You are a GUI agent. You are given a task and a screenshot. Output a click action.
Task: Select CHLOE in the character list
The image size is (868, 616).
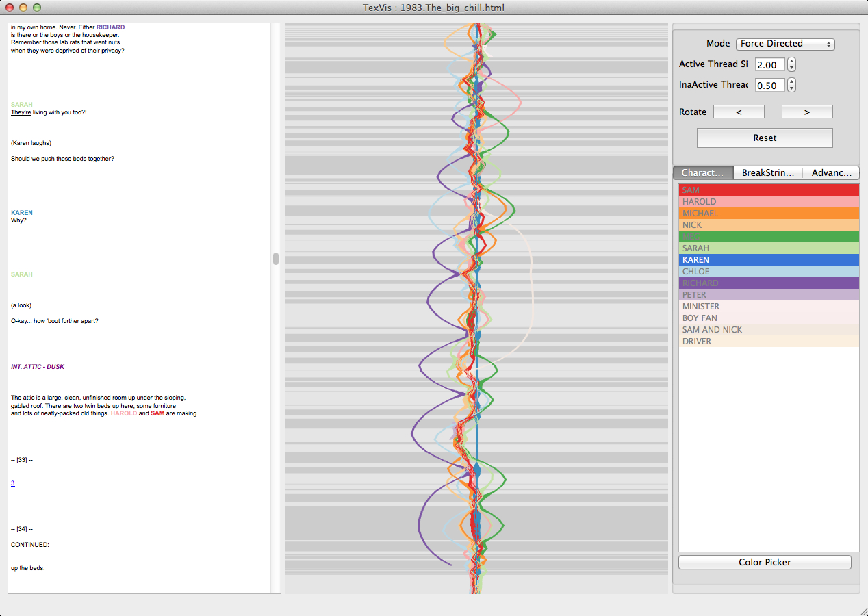coord(769,272)
